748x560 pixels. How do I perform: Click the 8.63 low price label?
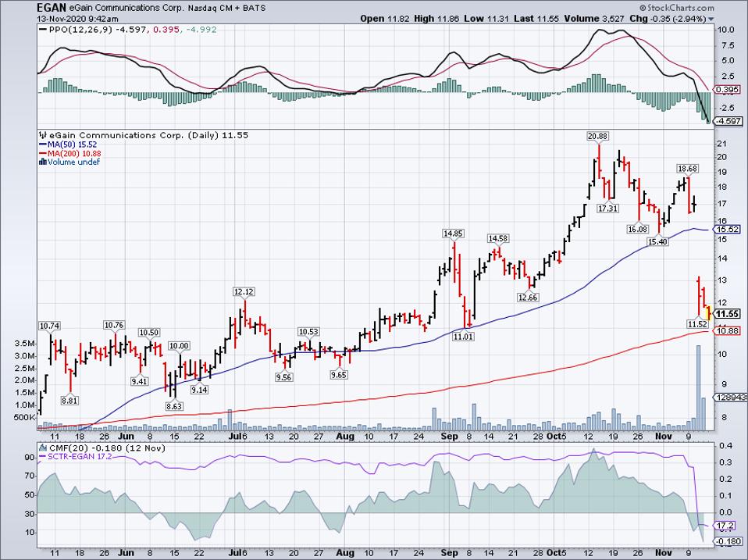174,406
